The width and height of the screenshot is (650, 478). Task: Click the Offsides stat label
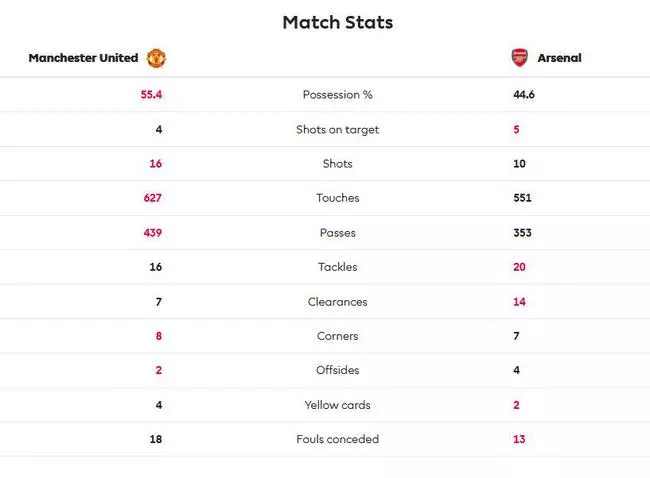coord(337,370)
